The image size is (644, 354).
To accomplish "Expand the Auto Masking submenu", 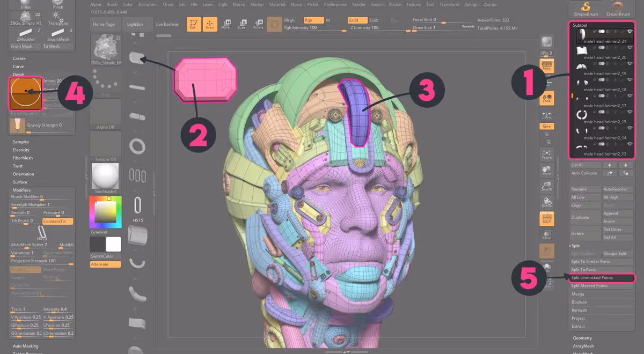I will pos(25,346).
